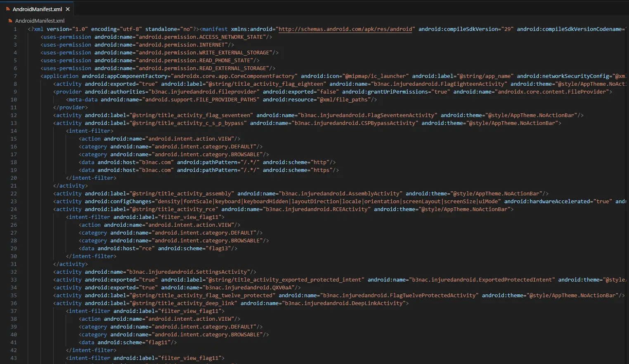Open the AndroidManifest.xml breadcrumb dropdown
Screen dimensions: 629x364
pyautogui.click(x=40, y=21)
